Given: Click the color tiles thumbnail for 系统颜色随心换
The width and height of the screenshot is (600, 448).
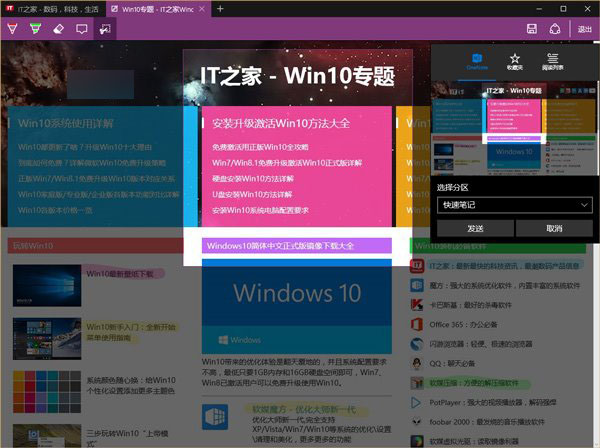Looking at the screenshot, I should pos(47,392).
